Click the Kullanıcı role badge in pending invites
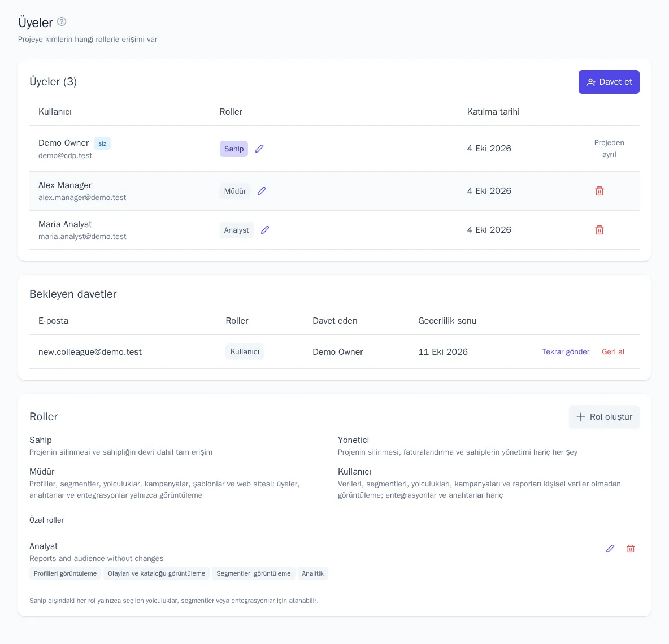 pyautogui.click(x=245, y=351)
